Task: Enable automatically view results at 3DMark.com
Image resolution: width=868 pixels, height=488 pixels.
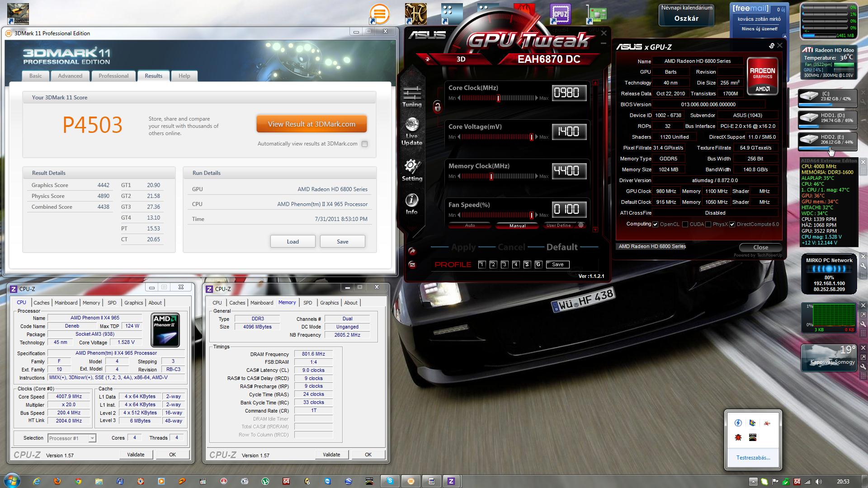Action: (364, 144)
